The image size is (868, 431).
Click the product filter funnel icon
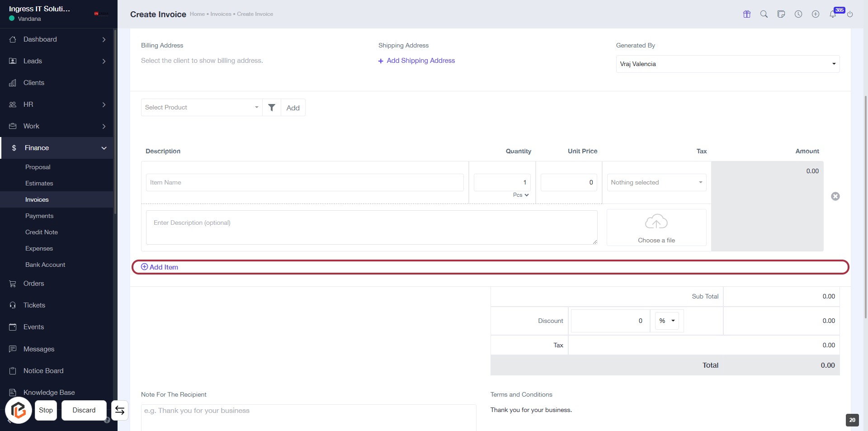(x=272, y=108)
